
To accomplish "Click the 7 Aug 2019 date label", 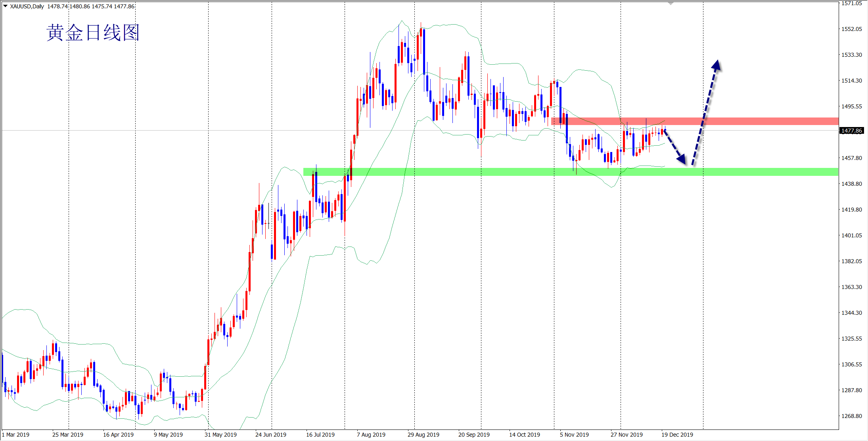I will 371,435.
